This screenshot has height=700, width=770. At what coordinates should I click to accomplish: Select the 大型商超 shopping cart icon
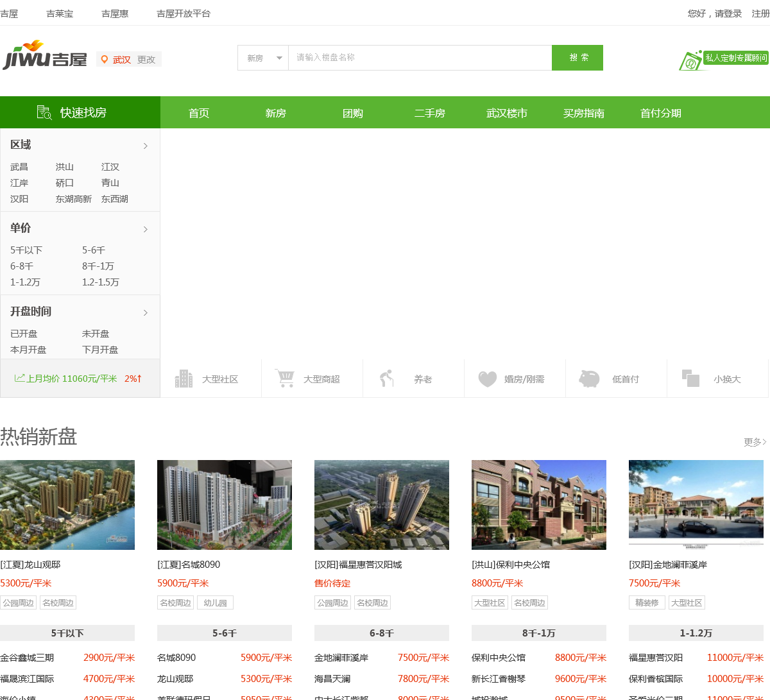point(285,378)
